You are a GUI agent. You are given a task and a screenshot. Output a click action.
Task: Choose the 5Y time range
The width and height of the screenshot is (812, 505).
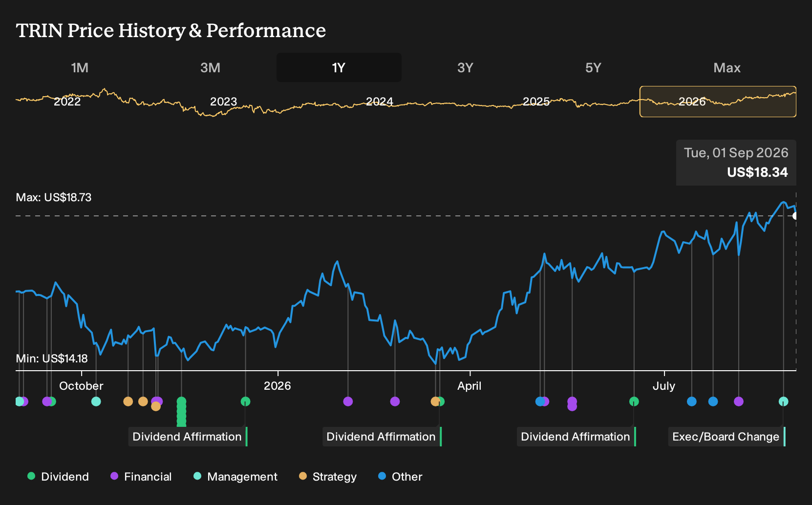(x=593, y=68)
